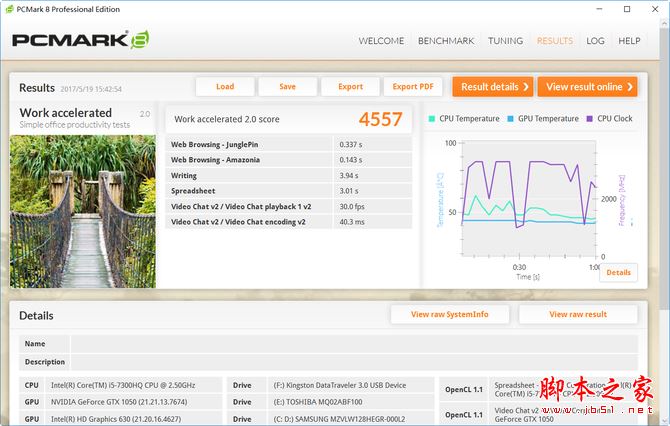Open the WELCOME tab
The image size is (670, 426).
(381, 41)
